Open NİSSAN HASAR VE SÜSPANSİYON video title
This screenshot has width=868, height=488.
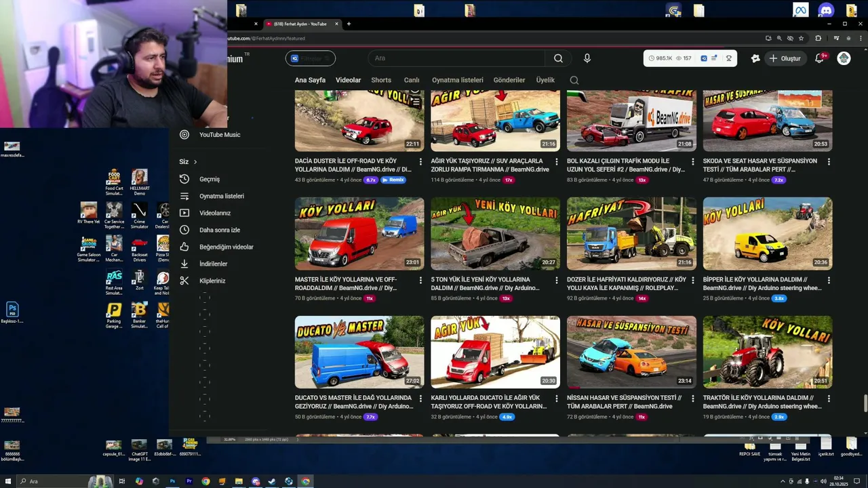624,402
